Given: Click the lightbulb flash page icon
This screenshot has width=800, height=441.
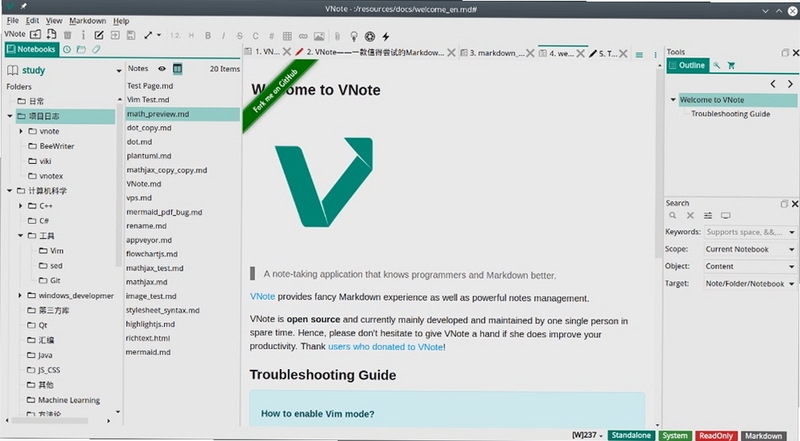Looking at the screenshot, I should tap(354, 36).
